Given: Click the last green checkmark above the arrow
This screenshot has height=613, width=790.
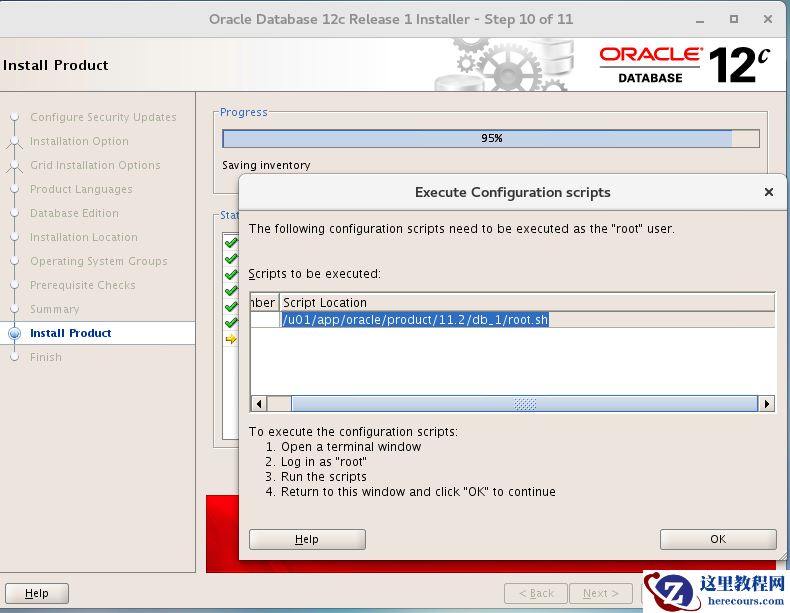Looking at the screenshot, I should coord(231,322).
